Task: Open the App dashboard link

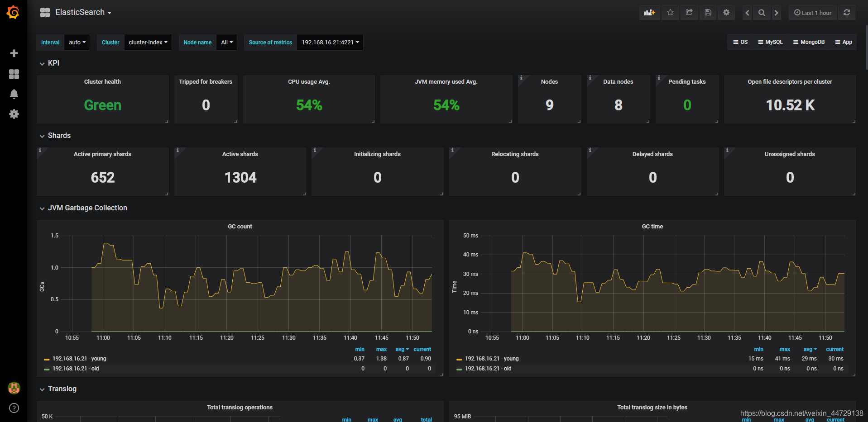Action: [x=844, y=42]
